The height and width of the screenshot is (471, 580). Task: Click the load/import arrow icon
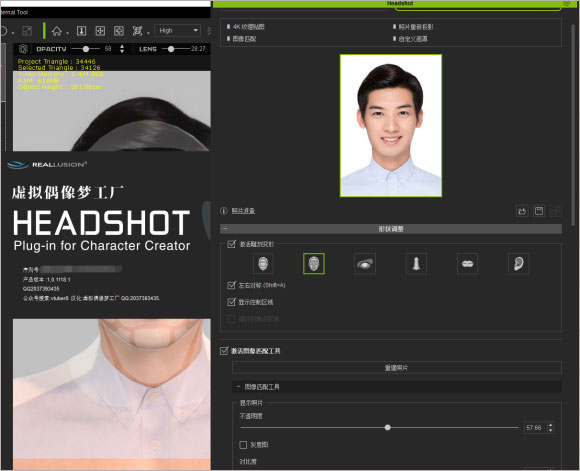pos(522,211)
